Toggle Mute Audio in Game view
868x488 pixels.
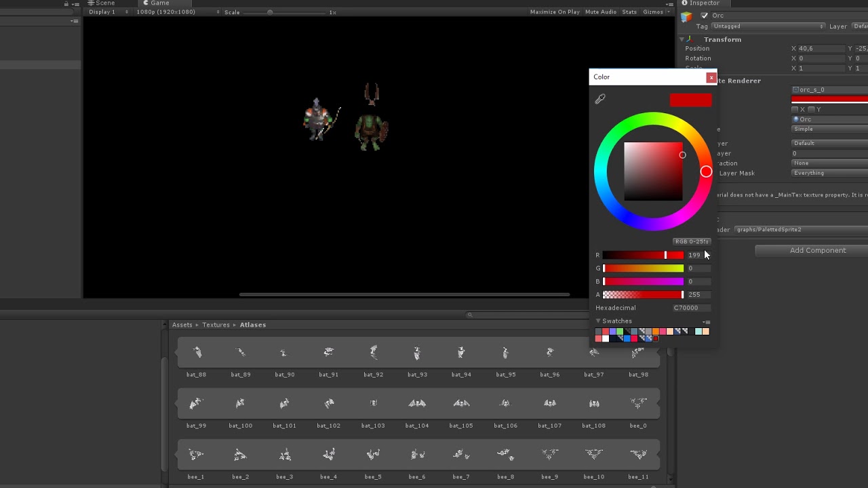point(601,12)
